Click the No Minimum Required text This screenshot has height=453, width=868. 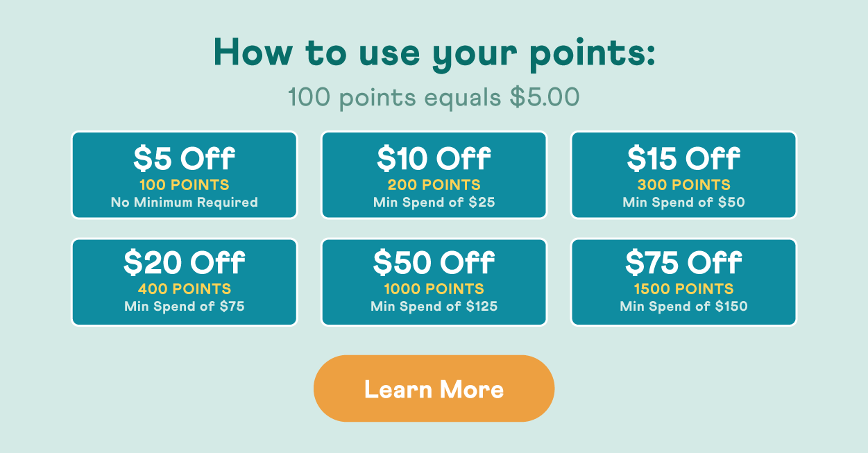point(184,203)
